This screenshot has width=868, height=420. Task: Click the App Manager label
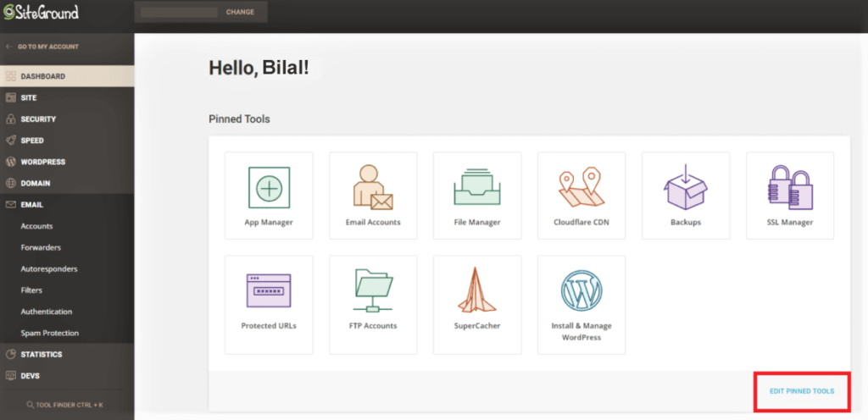269,223
